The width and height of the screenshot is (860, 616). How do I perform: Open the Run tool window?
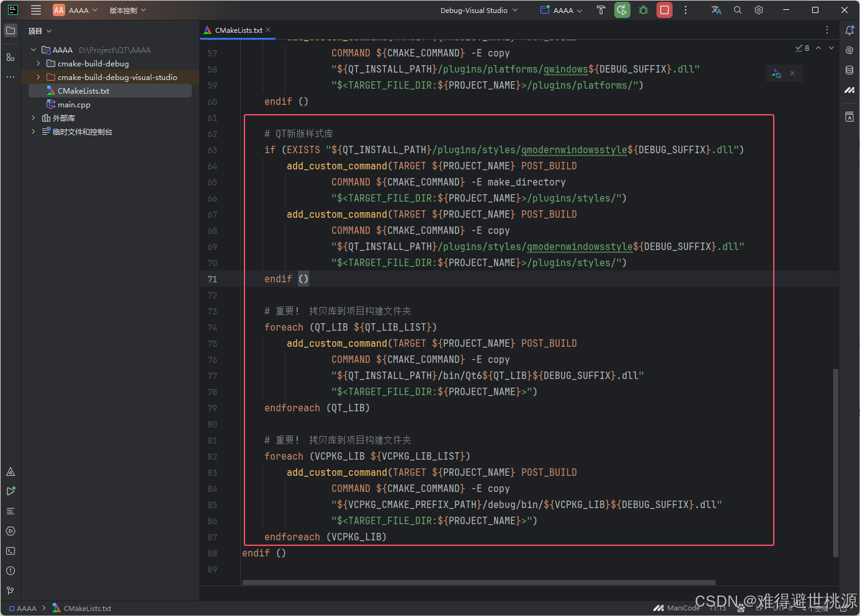(11, 491)
